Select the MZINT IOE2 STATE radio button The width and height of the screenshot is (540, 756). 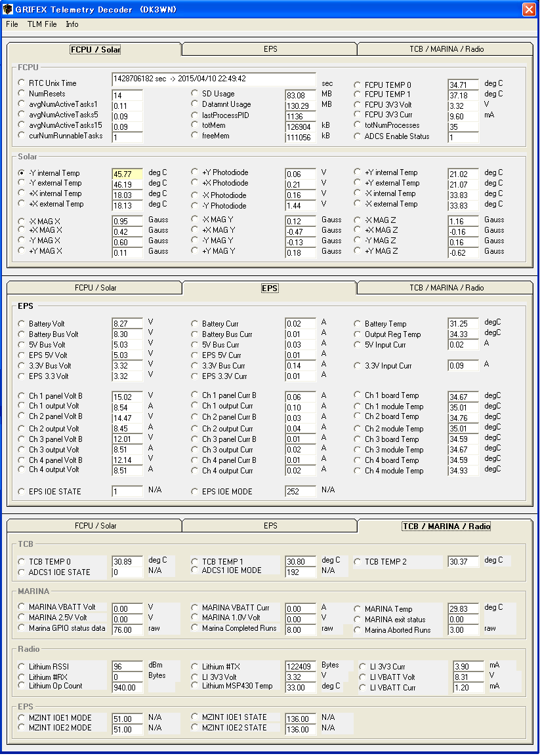pyautogui.click(x=194, y=727)
